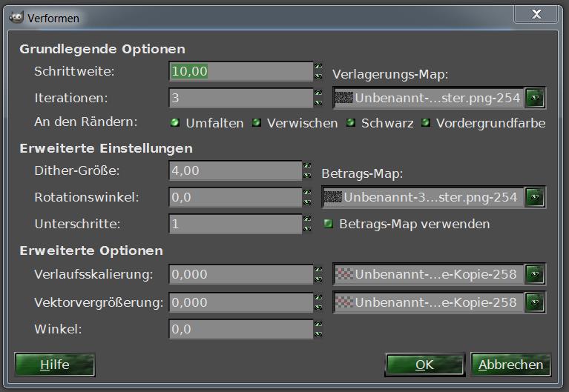This screenshot has height=392, width=569.
Task: Decrease Winkel with down arrow
Action: click(x=318, y=334)
